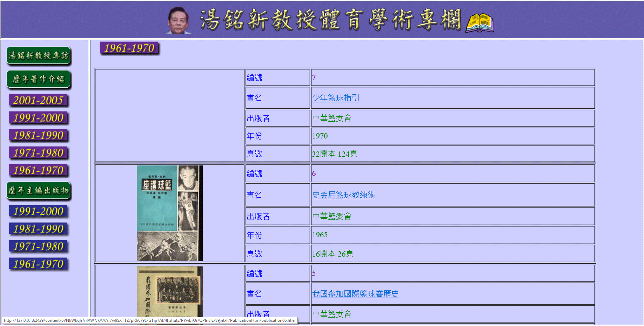The image size is (644, 326).
Task: Open blue 1991-2000 under 歷年主編出版物
Action: coord(39,211)
